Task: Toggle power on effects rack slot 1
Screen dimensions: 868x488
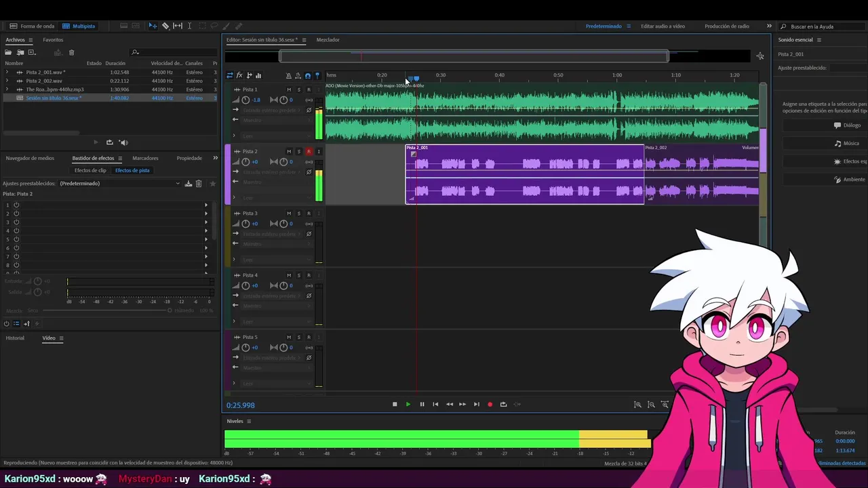Action: pyautogui.click(x=16, y=205)
